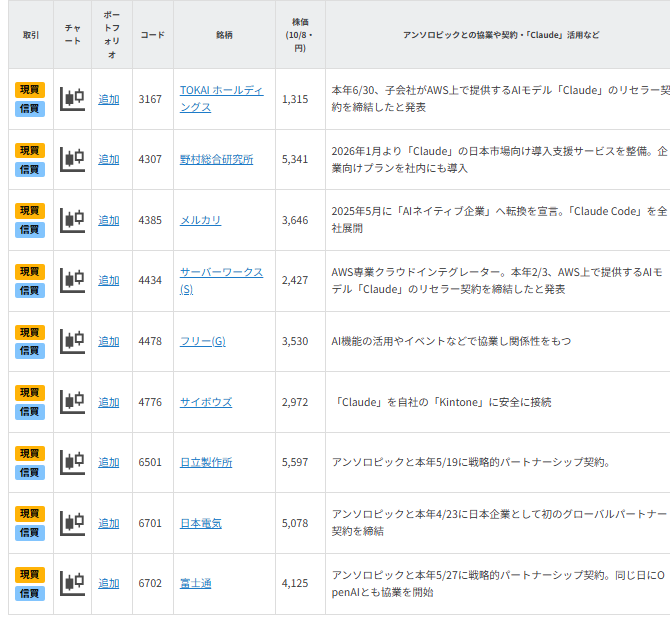Open the chart icon for 日立製作所
670x626 pixels.
(x=72, y=462)
